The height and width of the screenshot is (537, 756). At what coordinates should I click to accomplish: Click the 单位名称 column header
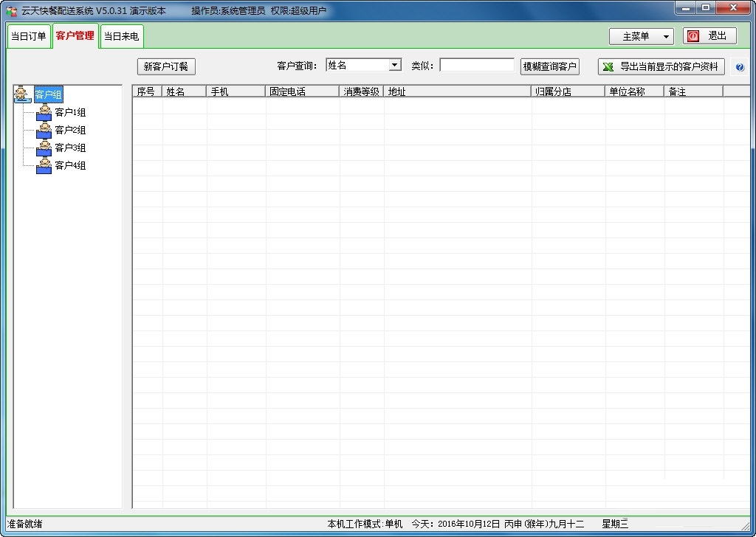634,91
